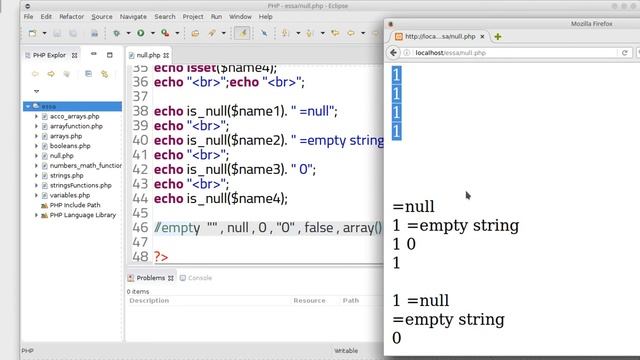The width and height of the screenshot is (640, 360).
Task: Expand the acco_arrays.php tree node
Action: point(36,117)
